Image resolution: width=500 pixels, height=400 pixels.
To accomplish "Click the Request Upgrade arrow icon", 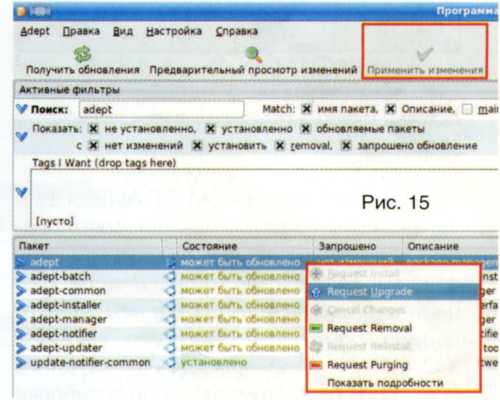I will pos(316,292).
